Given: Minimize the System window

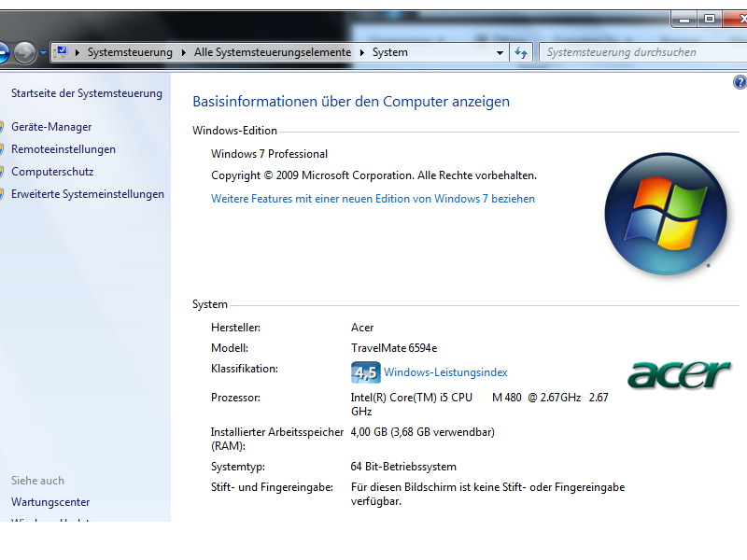Looking at the screenshot, I should tap(684, 19).
